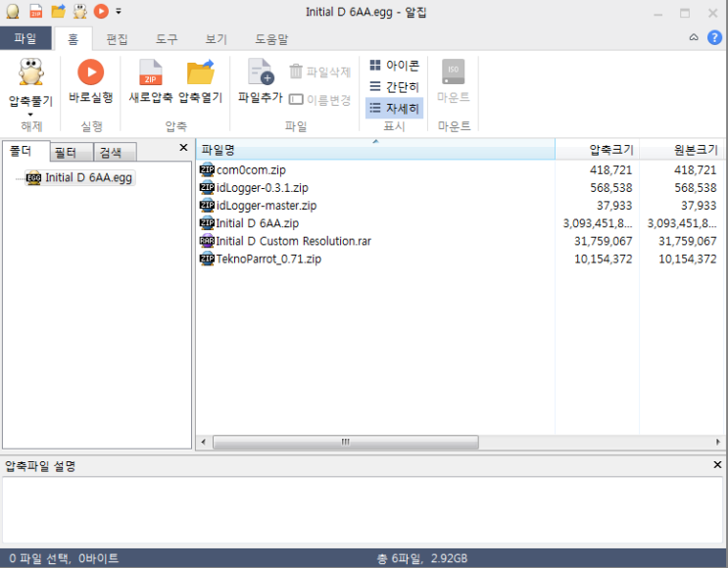
Task: Switch to 간단히 list view
Action: (x=394, y=87)
